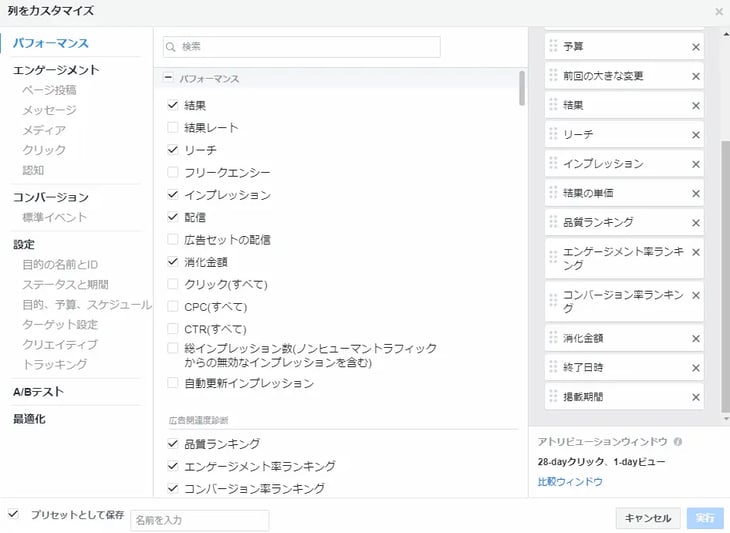The height and width of the screenshot is (533, 730).
Task: Check the CTR(すべて) checkbox
Action: click(173, 329)
